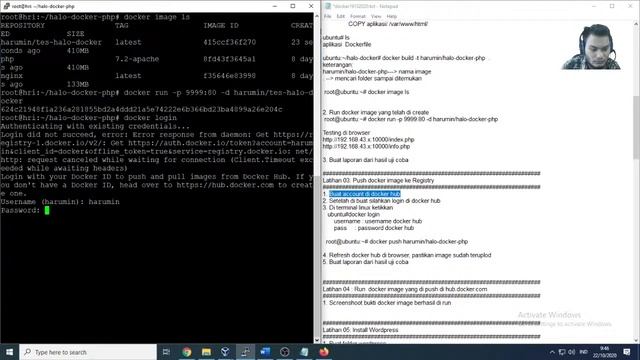Image resolution: width=640 pixels, height=360 pixels.
Task: Minimize the Notepad window
Action: click(594, 6)
